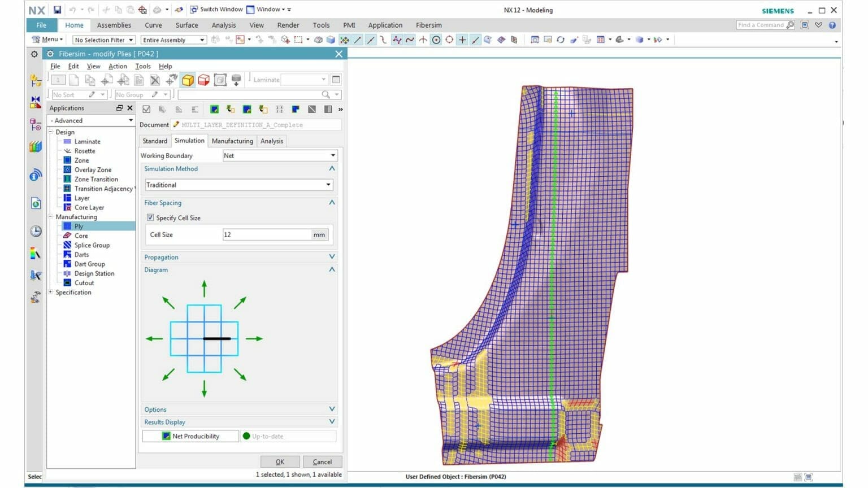Toggle the checkmark filter icon above Document field
The height and width of the screenshot is (488, 868).
146,109
